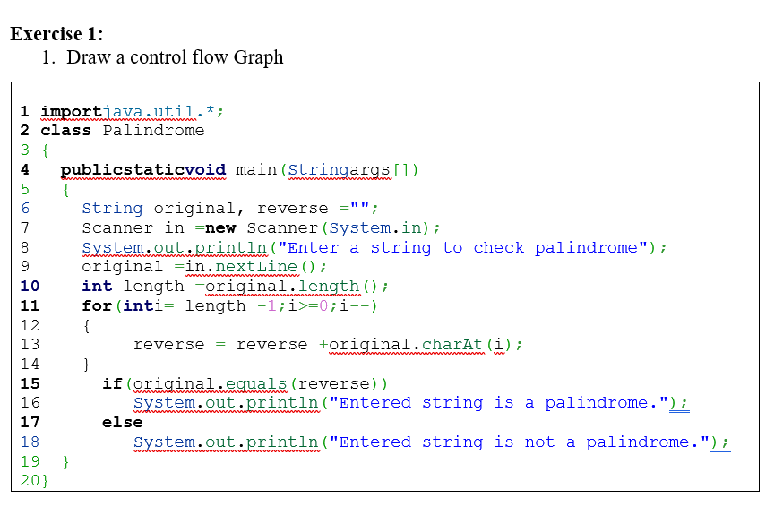Click line number 20 closing brace
The width and height of the screenshot is (783, 532).
(x=45, y=481)
